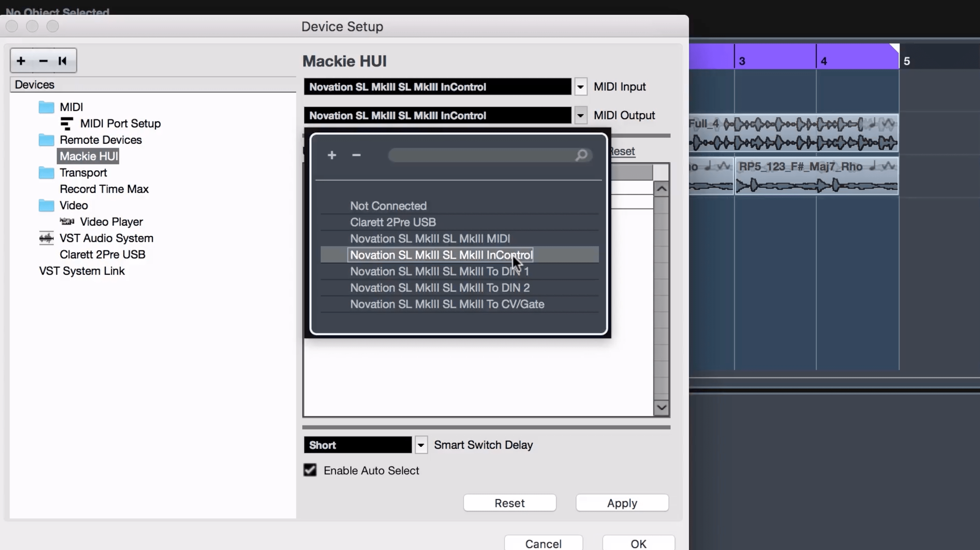Click bar 5 on the project ruler
Image resolution: width=980 pixels, height=550 pixels.
coord(907,61)
